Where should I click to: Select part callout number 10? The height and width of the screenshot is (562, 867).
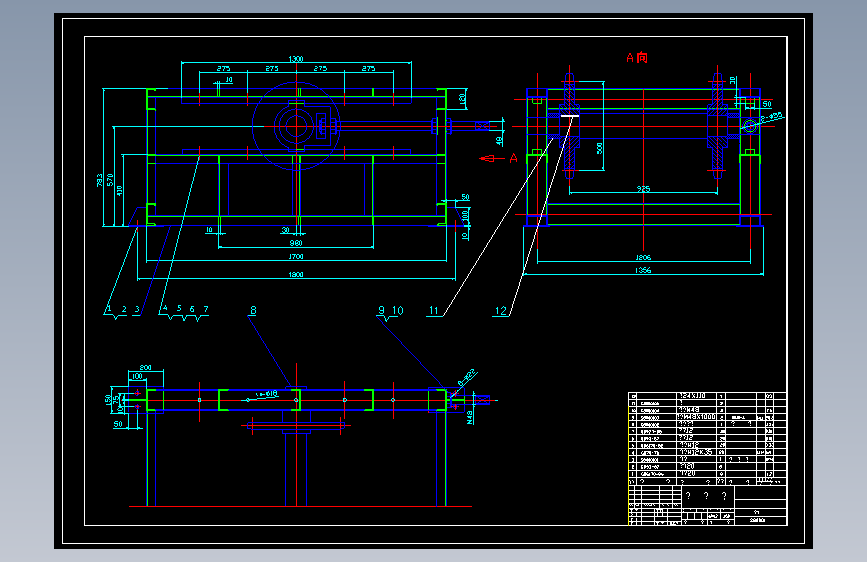click(398, 310)
